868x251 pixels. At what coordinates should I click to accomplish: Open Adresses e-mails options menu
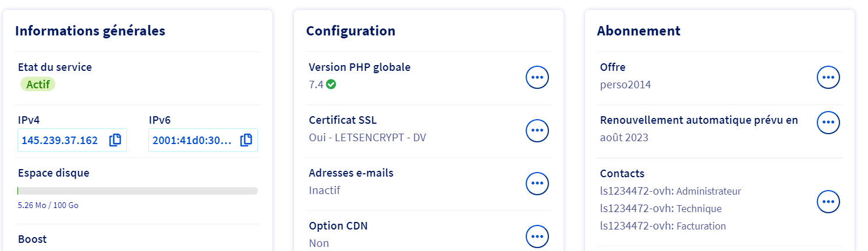click(537, 184)
